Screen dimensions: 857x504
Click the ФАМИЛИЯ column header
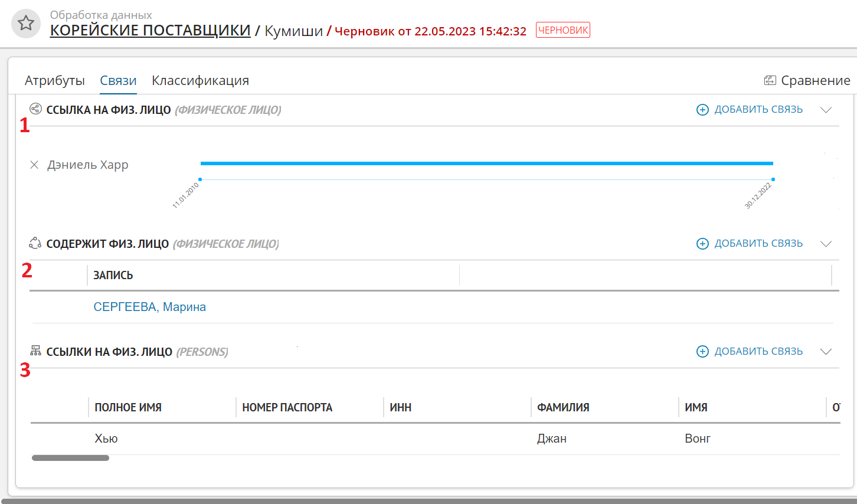click(x=563, y=407)
